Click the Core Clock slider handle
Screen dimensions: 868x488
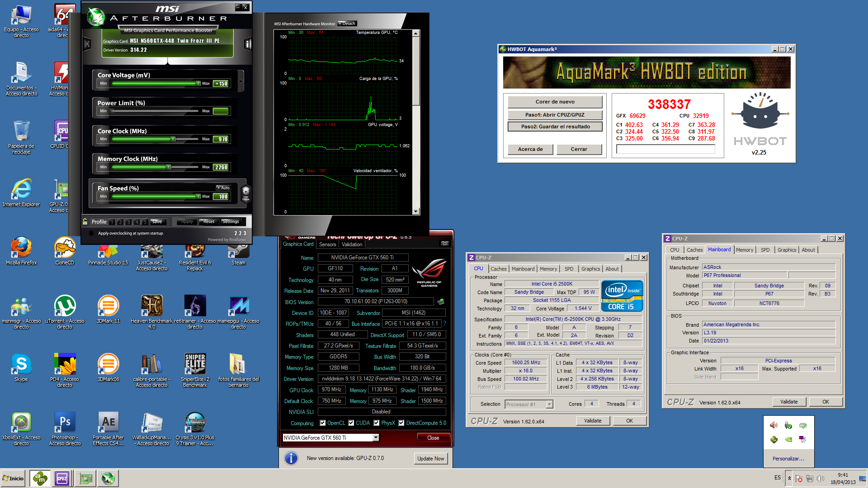pos(173,139)
